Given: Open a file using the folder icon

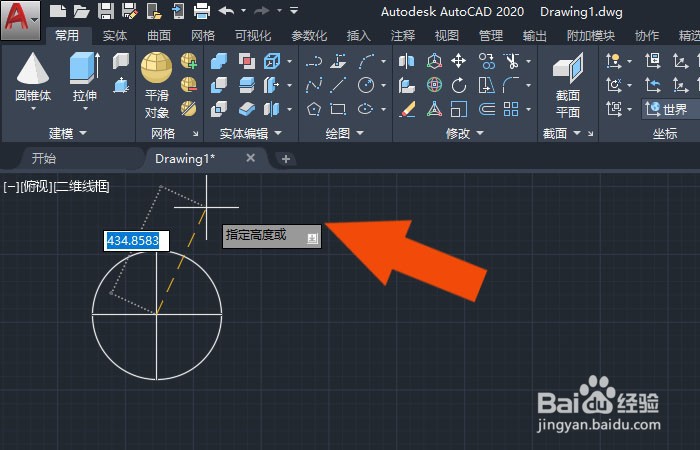Looking at the screenshot, I should click(82, 11).
